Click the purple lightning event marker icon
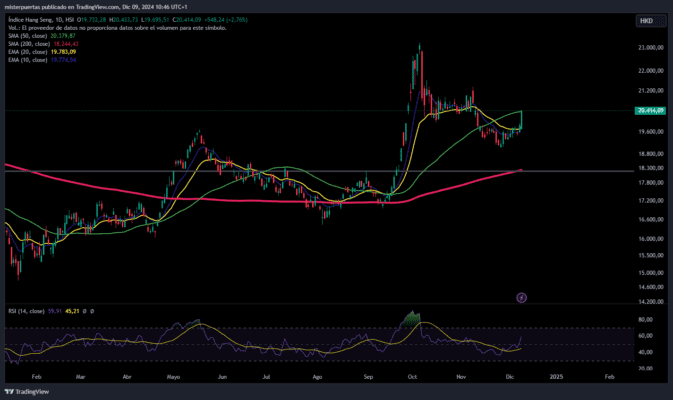The image size is (673, 400). (x=521, y=297)
